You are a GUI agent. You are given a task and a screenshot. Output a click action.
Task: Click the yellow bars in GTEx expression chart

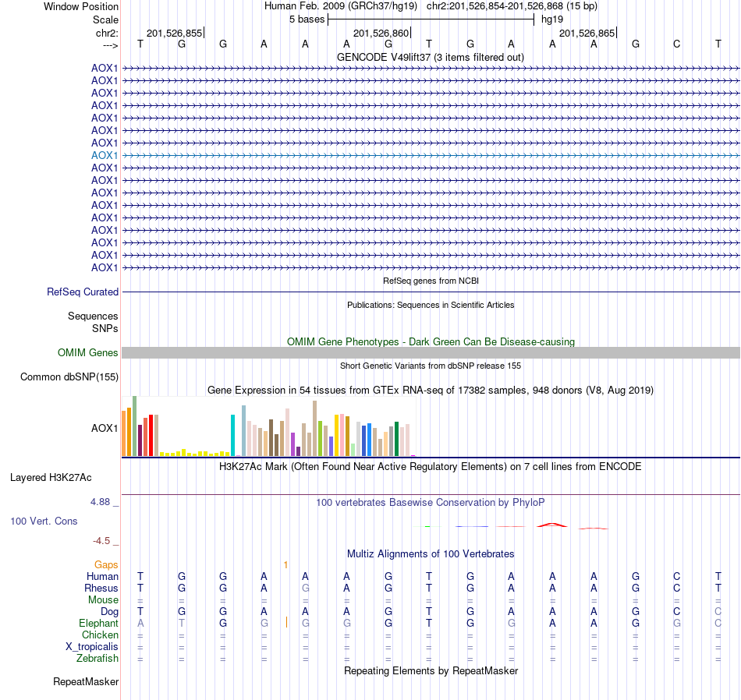(x=195, y=453)
